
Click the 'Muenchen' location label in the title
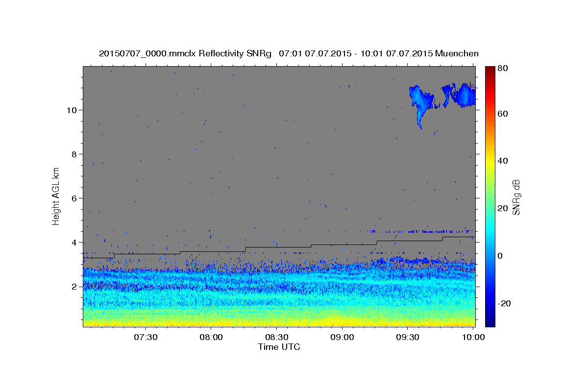tap(457, 53)
